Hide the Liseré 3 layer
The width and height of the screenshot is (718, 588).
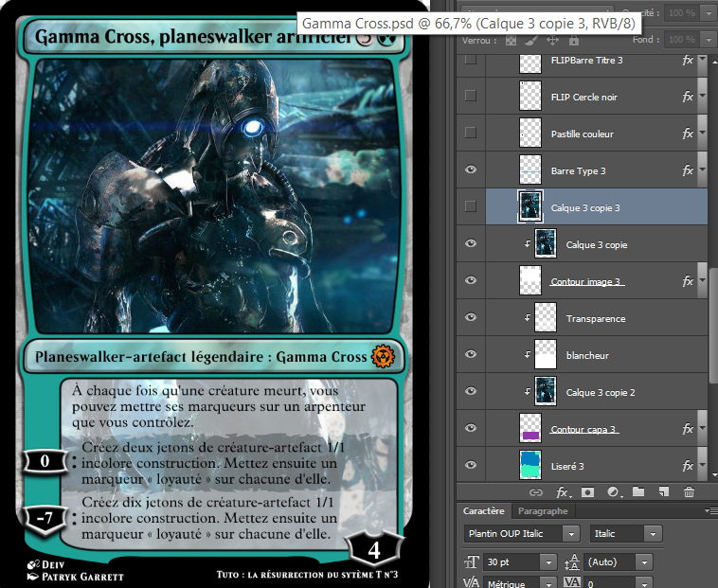click(470, 465)
